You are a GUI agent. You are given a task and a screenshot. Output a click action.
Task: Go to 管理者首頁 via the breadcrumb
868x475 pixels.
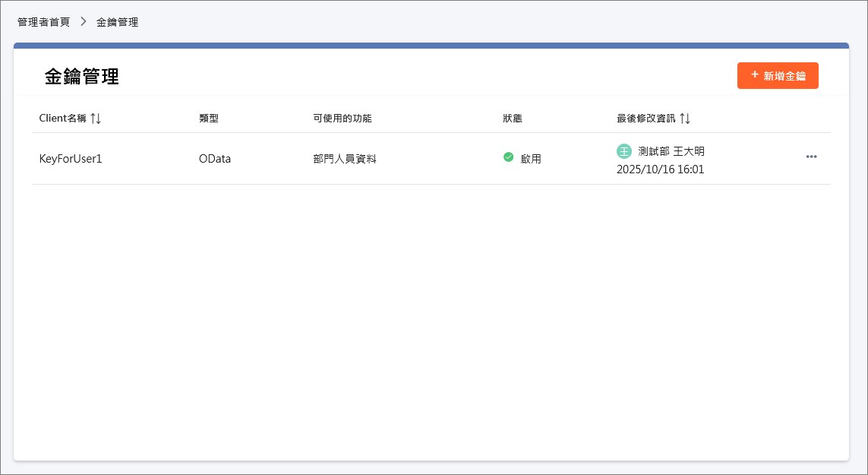coord(44,22)
